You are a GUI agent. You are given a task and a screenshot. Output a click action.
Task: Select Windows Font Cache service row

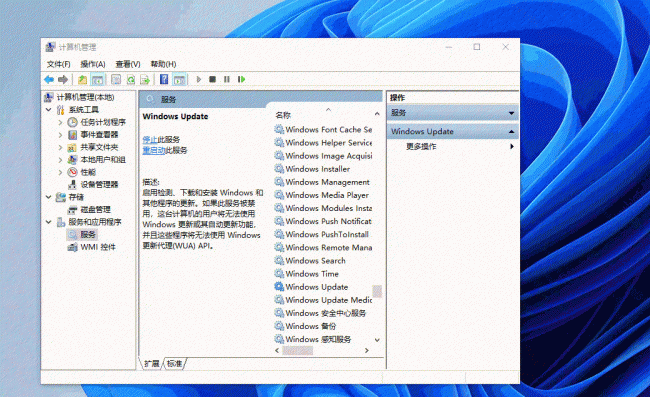click(x=323, y=130)
